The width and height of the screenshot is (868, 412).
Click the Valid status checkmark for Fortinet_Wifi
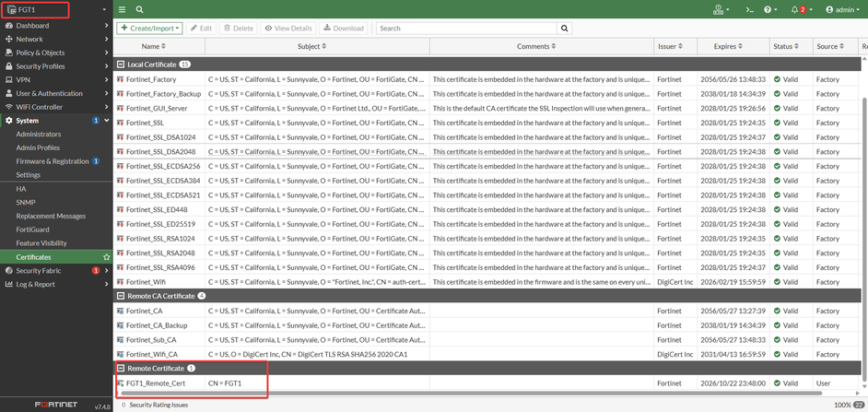pyautogui.click(x=777, y=282)
